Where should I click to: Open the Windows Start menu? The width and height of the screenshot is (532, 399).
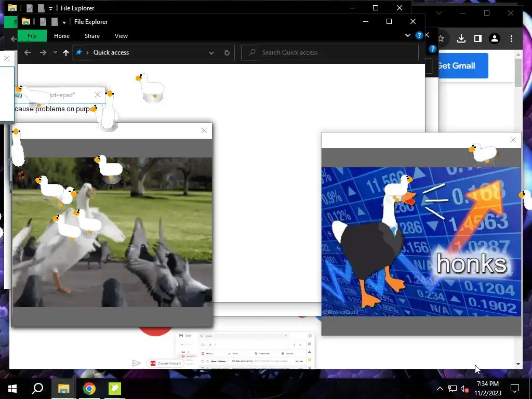pyautogui.click(x=12, y=389)
